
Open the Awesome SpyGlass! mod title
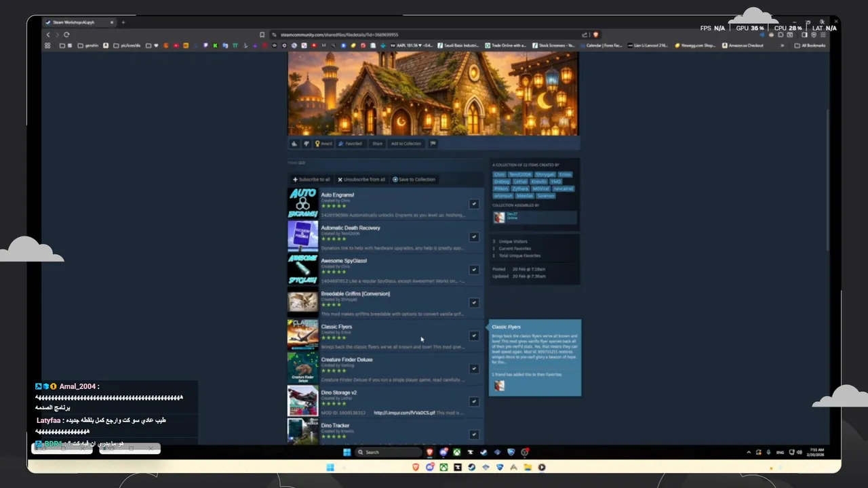[x=344, y=261]
